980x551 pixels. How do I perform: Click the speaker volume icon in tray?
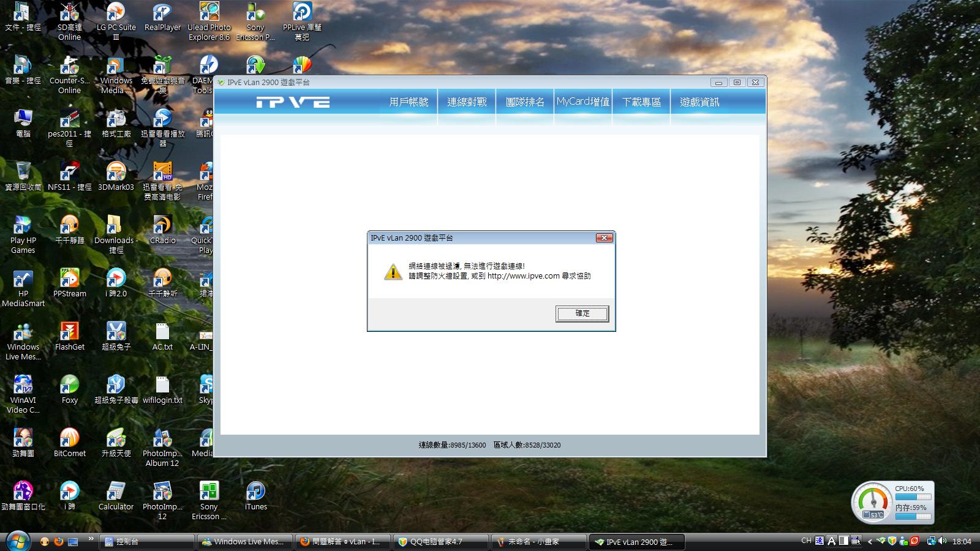click(942, 541)
